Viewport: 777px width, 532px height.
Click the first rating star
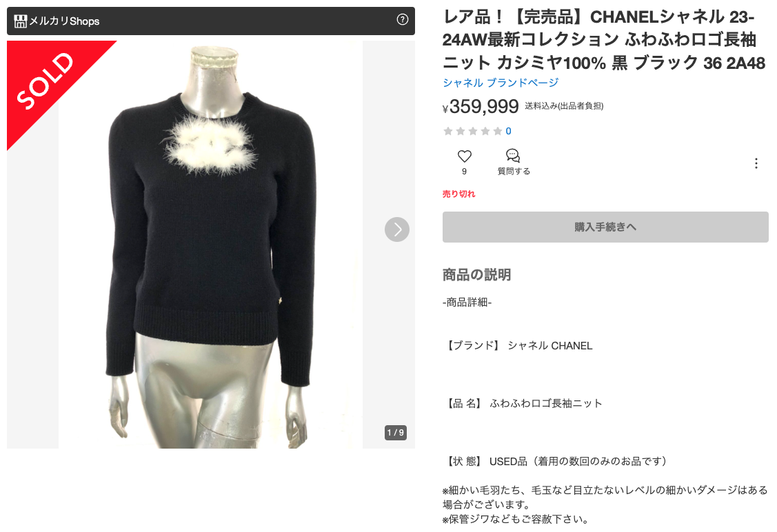tap(448, 131)
